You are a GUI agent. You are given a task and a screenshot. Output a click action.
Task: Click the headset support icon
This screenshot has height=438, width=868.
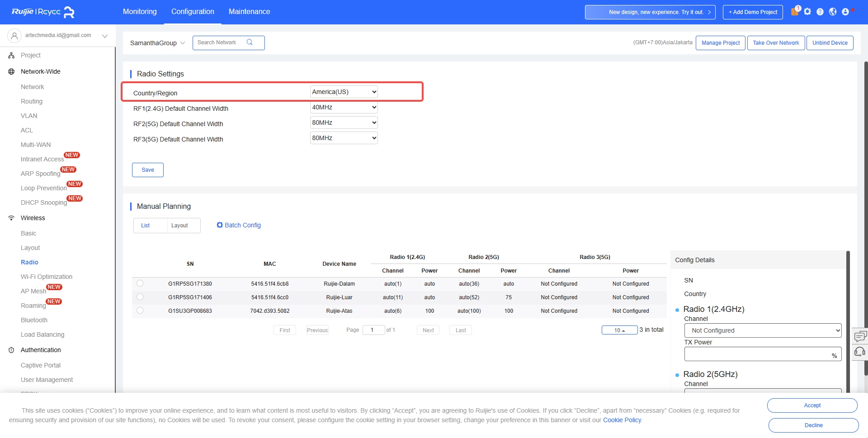[x=860, y=352]
